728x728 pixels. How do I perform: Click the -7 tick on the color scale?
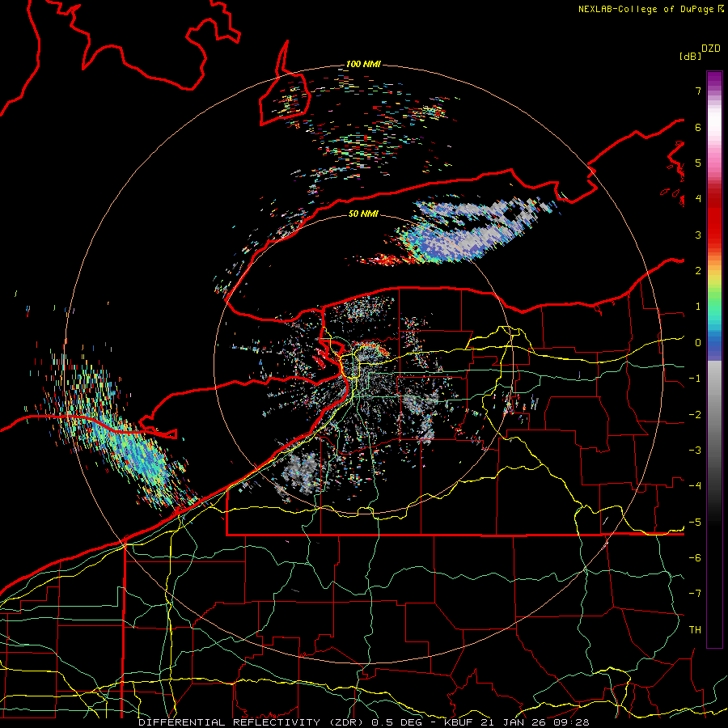pyautogui.click(x=695, y=594)
